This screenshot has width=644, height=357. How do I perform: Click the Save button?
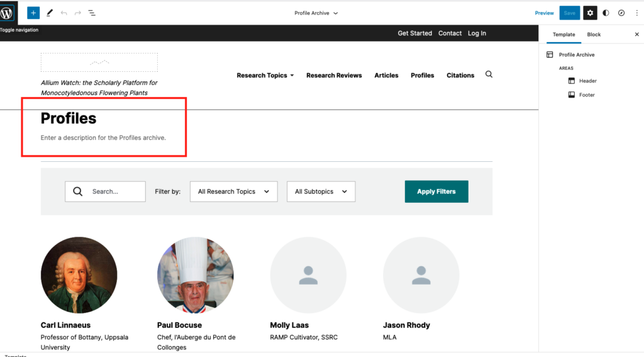(570, 13)
